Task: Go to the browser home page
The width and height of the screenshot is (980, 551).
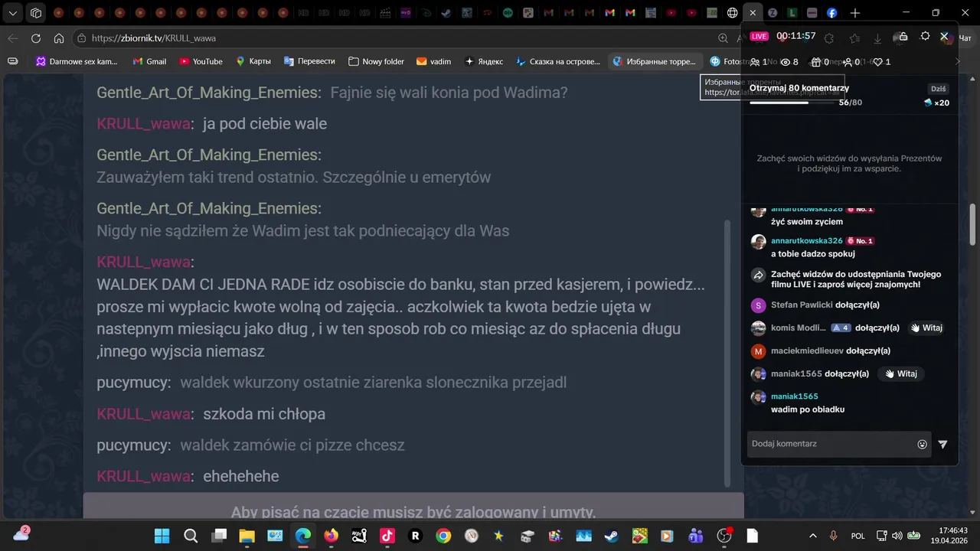Action: pos(59,38)
